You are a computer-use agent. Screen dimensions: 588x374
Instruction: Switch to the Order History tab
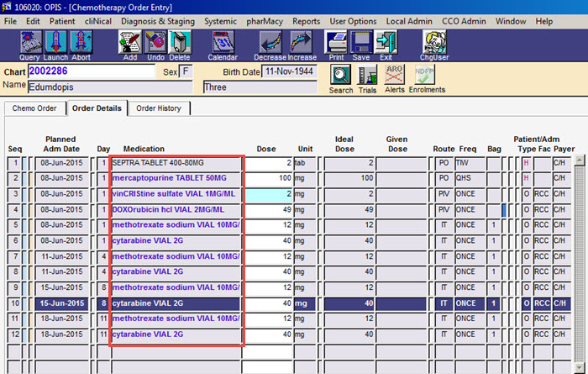[159, 108]
